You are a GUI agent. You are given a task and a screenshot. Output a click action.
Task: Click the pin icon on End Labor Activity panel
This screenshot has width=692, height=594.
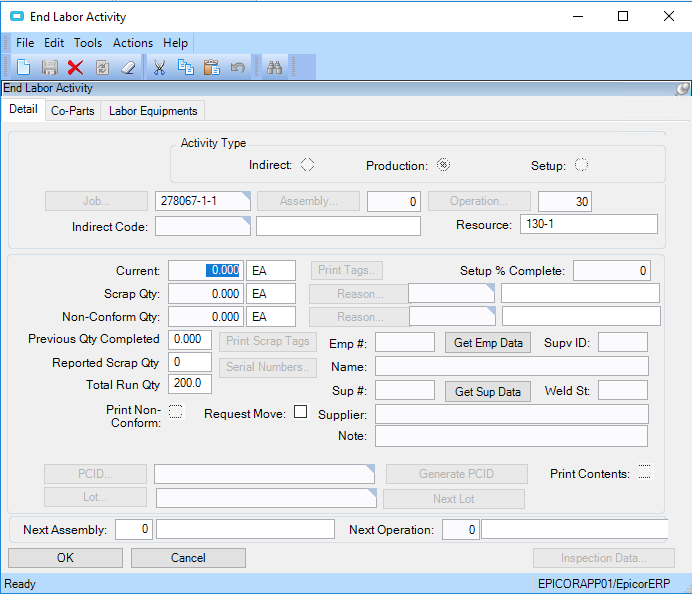[682, 89]
